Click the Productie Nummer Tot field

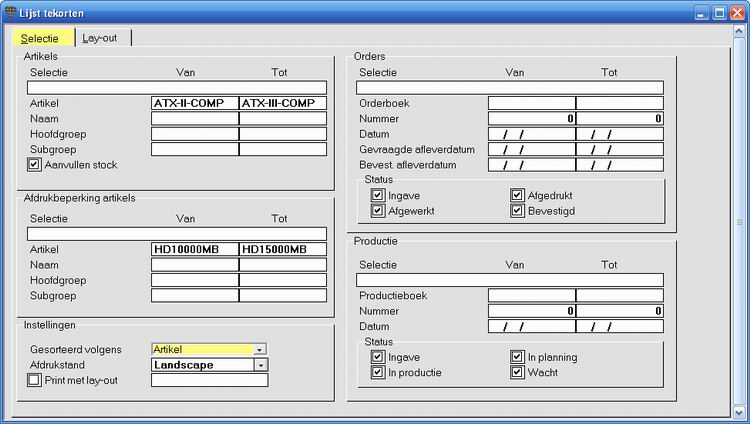(620, 311)
